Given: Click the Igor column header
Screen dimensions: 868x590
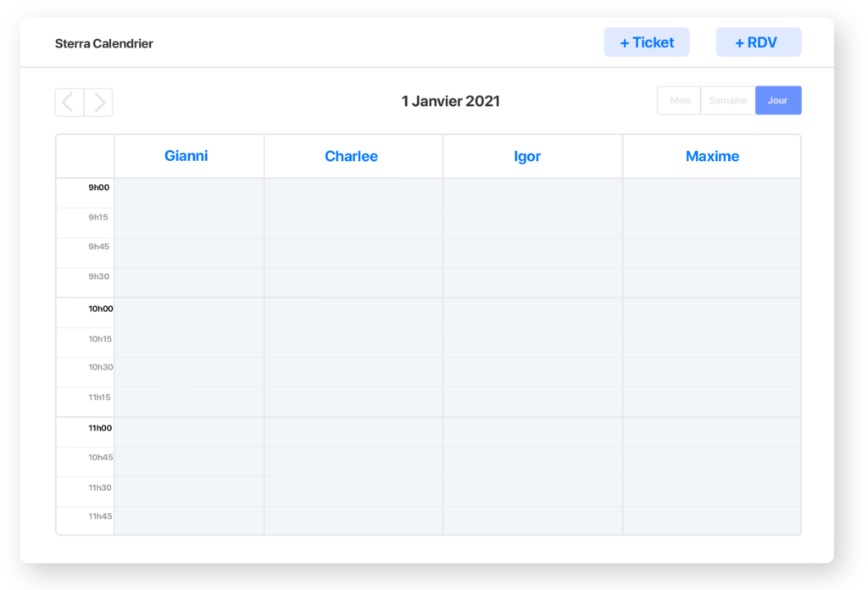Looking at the screenshot, I should coord(527,156).
